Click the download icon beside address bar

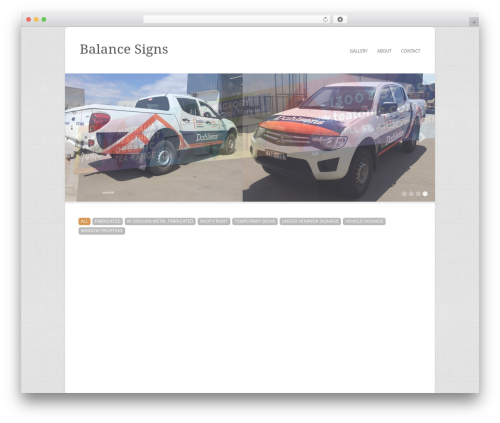pos(340,19)
